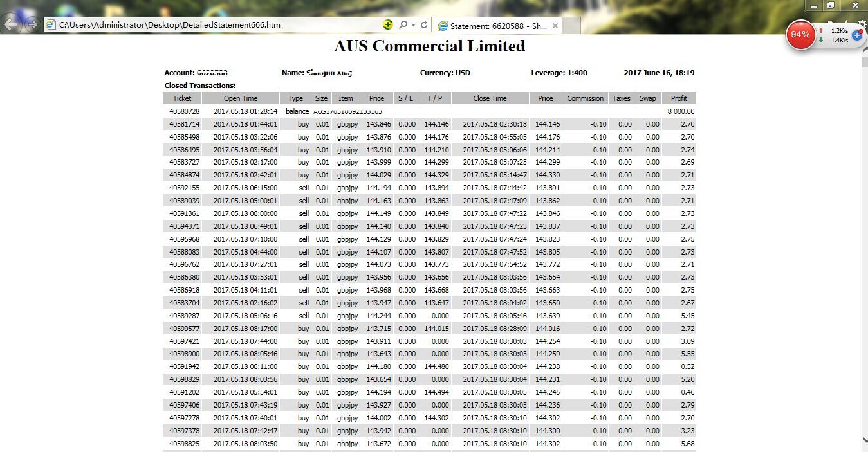Click the Closed Transactions: label
This screenshot has width=868, height=452.
coord(200,86)
